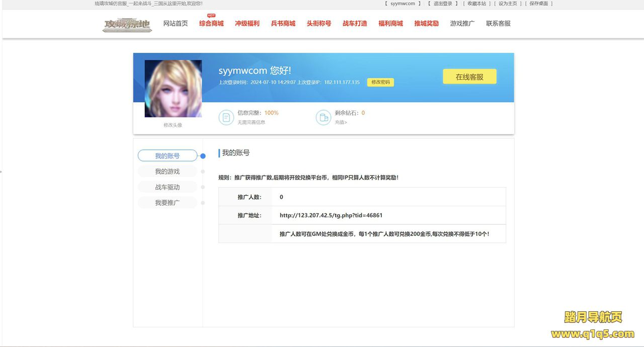Select 我的账号 in the sidebar
Viewport: 644px width, 347px height.
point(167,156)
